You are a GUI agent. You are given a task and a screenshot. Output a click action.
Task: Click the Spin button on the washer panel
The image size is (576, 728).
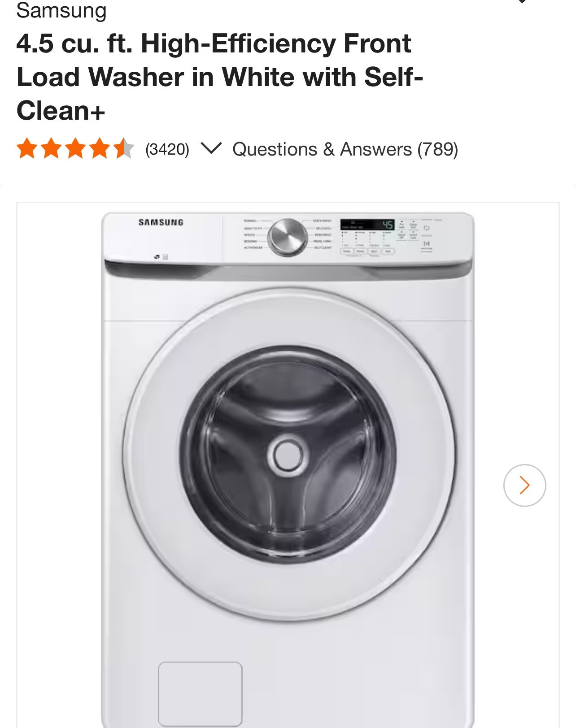375,251
